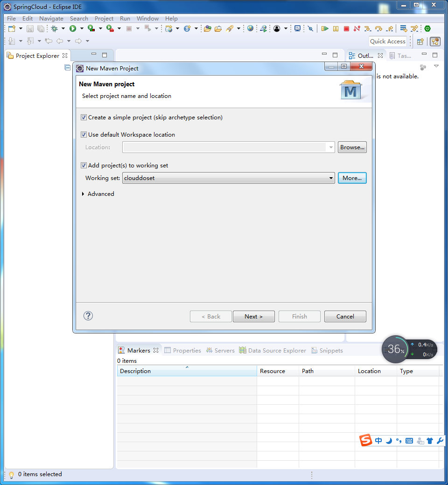
Task: Click the 36% memory monitor widget
Action: pos(395,349)
